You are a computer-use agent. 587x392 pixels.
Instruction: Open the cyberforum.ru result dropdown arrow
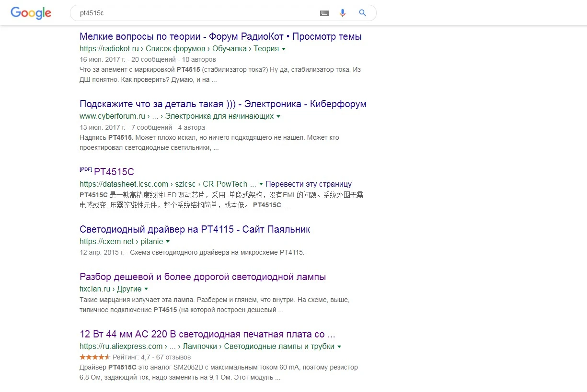[278, 116]
